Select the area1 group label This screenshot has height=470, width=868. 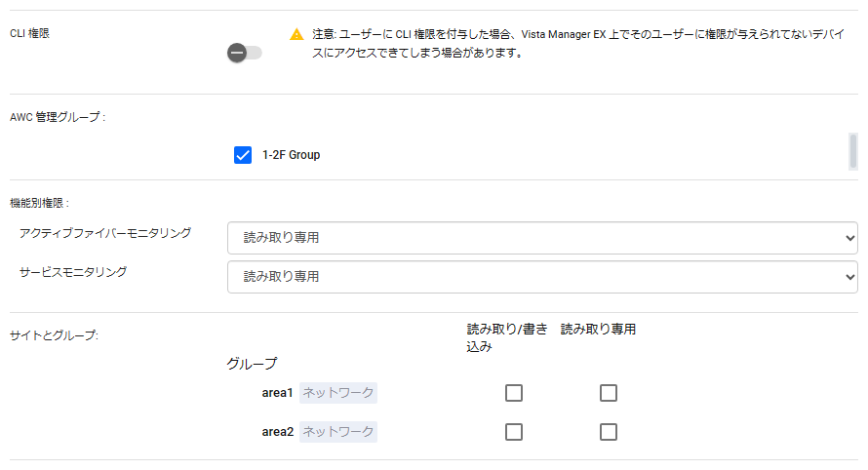277,393
